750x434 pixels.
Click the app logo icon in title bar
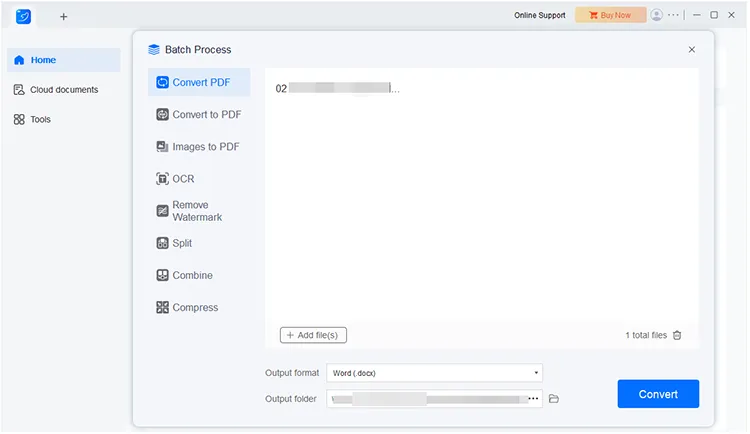pos(23,16)
